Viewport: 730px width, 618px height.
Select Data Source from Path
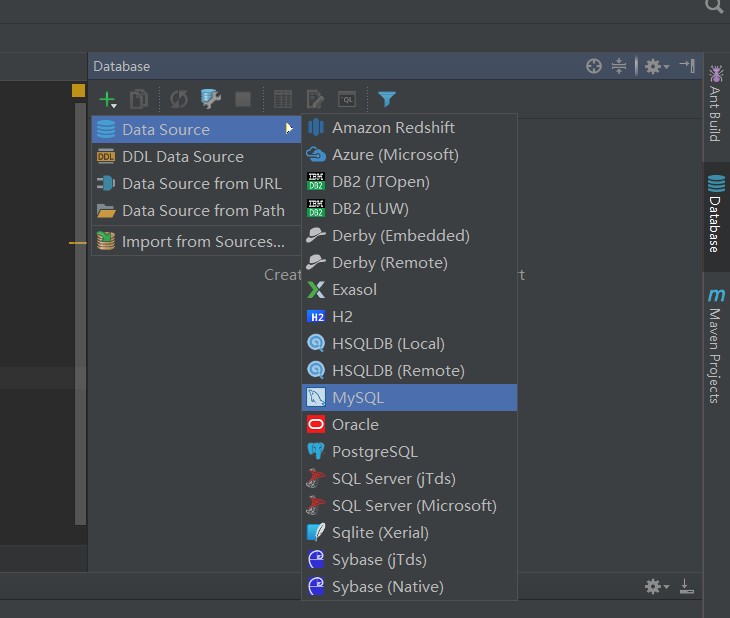coord(196,211)
